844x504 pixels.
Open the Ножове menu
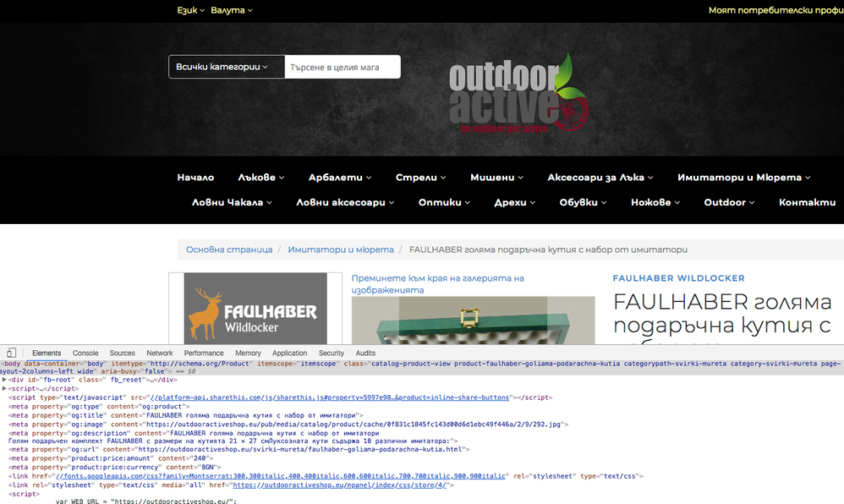coord(655,202)
